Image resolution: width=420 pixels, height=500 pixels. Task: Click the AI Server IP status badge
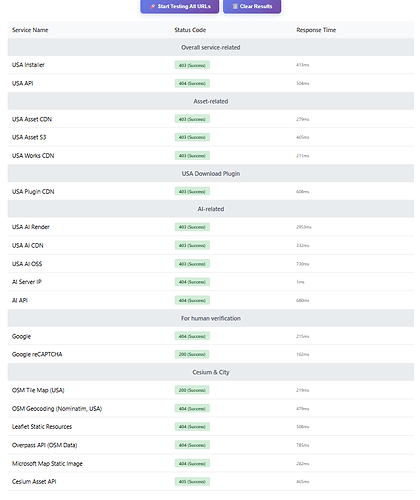[192, 282]
